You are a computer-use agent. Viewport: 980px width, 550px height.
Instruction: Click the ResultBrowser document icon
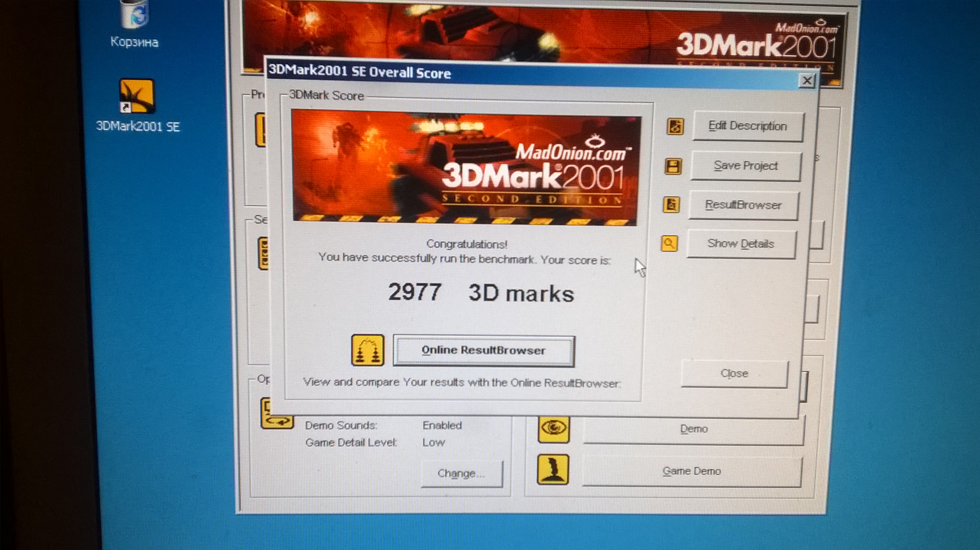point(671,205)
